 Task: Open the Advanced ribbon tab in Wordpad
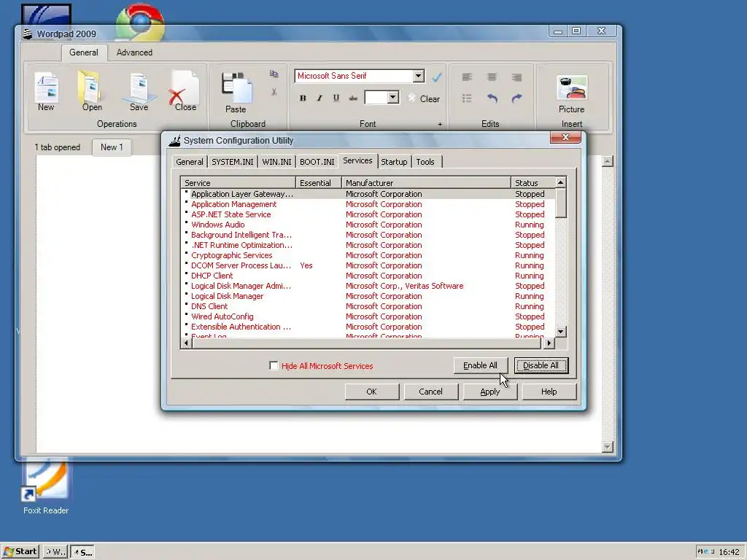coord(134,52)
